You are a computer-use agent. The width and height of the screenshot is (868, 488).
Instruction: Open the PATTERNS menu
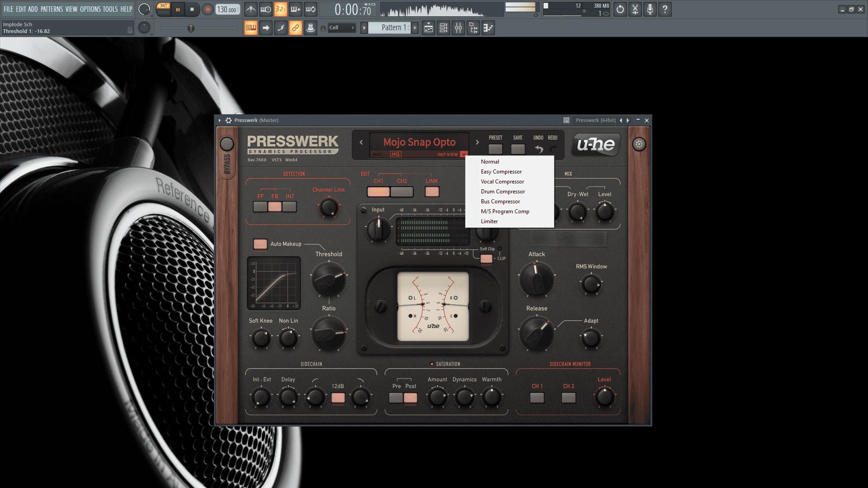click(x=52, y=9)
